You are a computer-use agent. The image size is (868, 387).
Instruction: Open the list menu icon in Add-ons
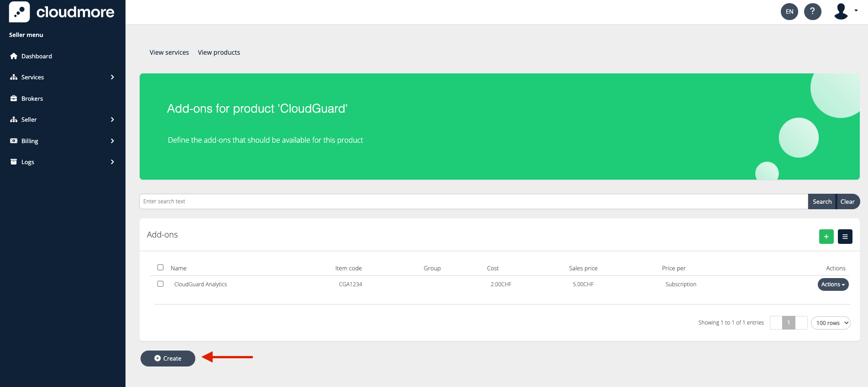pos(845,237)
